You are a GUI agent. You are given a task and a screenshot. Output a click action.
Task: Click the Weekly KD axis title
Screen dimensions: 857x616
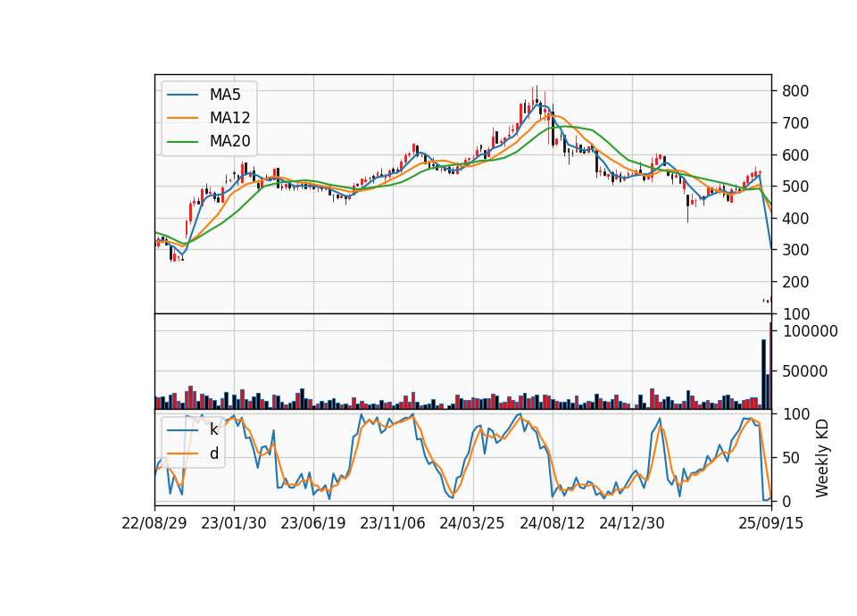click(822, 458)
